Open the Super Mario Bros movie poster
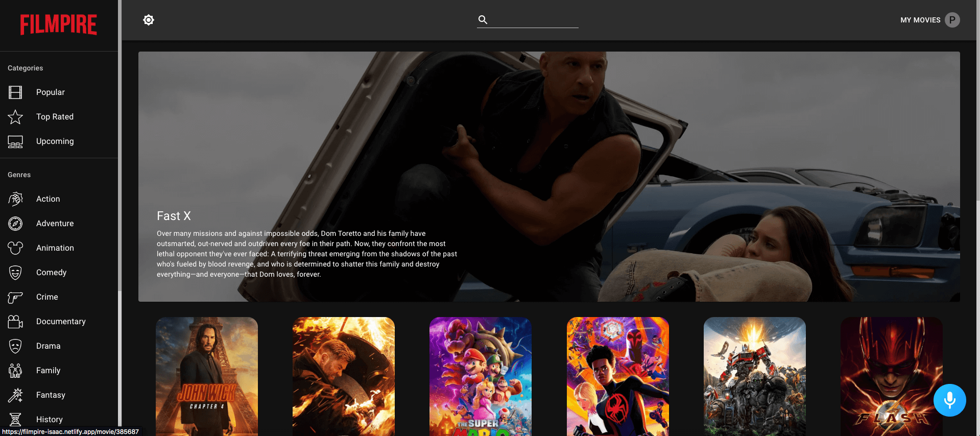 click(x=481, y=376)
